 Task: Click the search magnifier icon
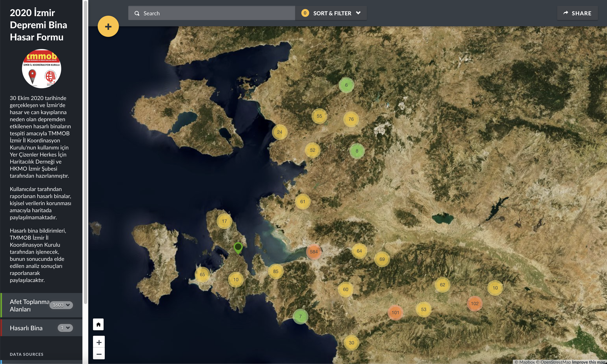pos(137,13)
